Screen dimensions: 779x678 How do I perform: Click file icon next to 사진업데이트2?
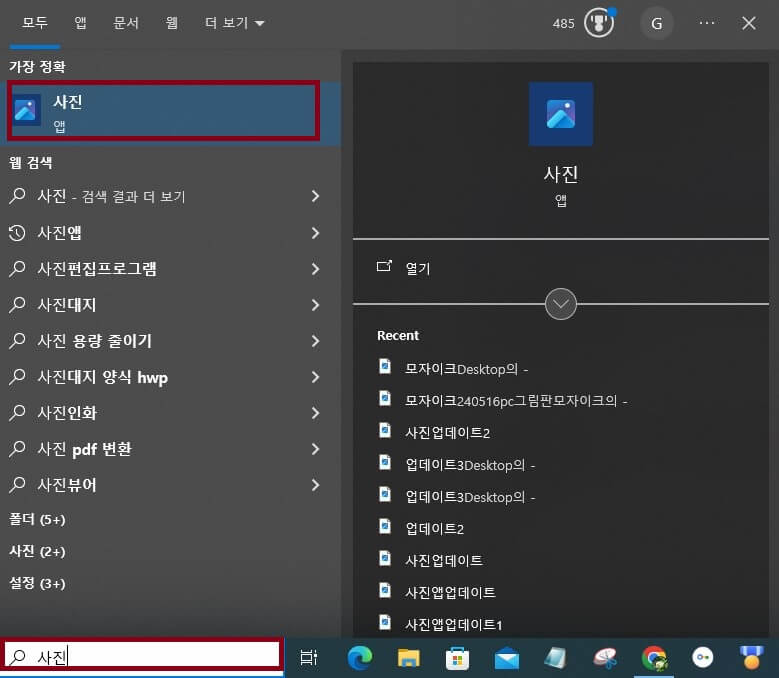[x=385, y=430]
